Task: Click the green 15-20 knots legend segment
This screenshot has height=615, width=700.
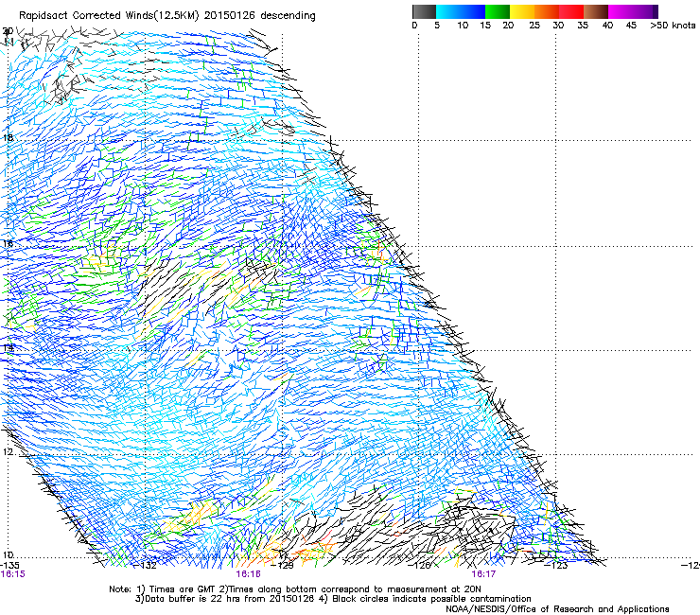Action: pyautogui.click(x=498, y=11)
